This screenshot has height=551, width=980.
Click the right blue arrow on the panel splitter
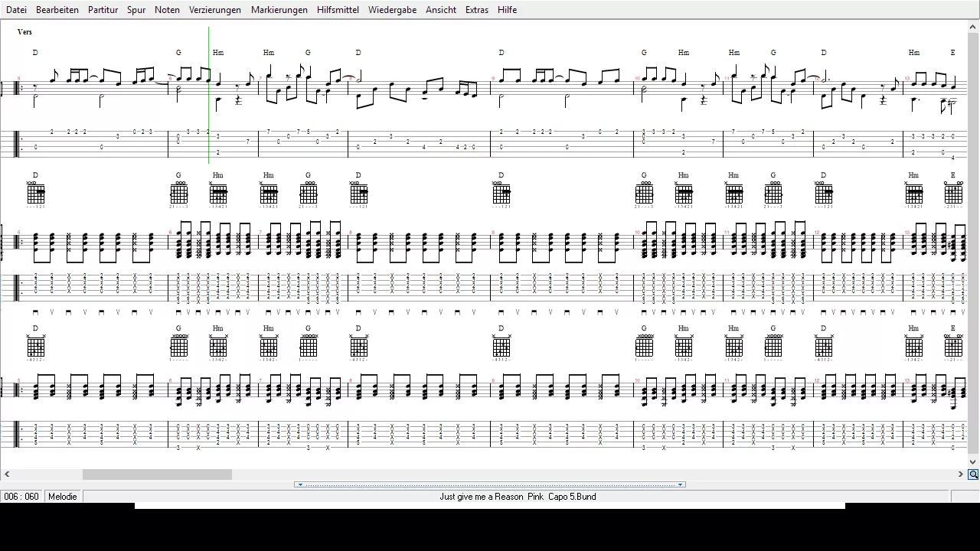click(x=680, y=484)
